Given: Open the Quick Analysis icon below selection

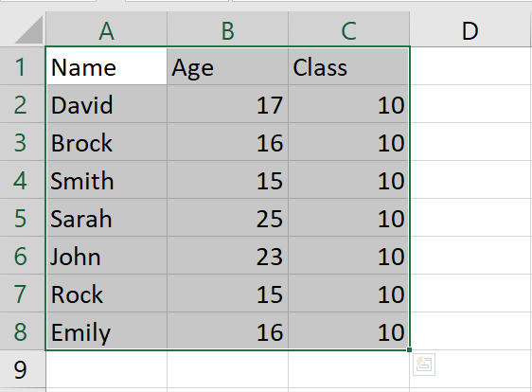Looking at the screenshot, I should tap(424, 365).
